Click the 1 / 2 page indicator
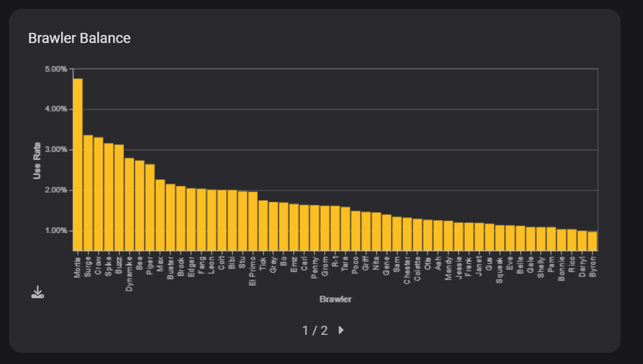Screen dimensions: 643x364 point(315,331)
